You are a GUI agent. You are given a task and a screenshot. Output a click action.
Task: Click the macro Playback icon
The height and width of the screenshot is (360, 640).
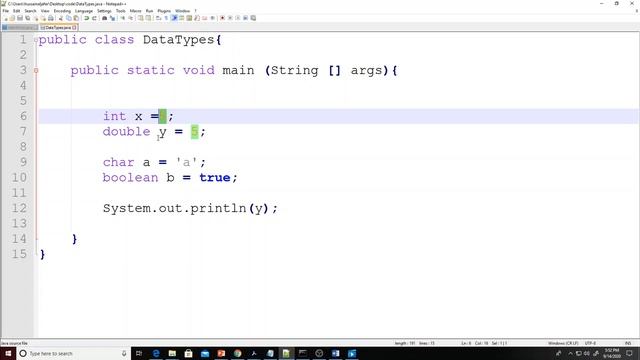pos(238,18)
